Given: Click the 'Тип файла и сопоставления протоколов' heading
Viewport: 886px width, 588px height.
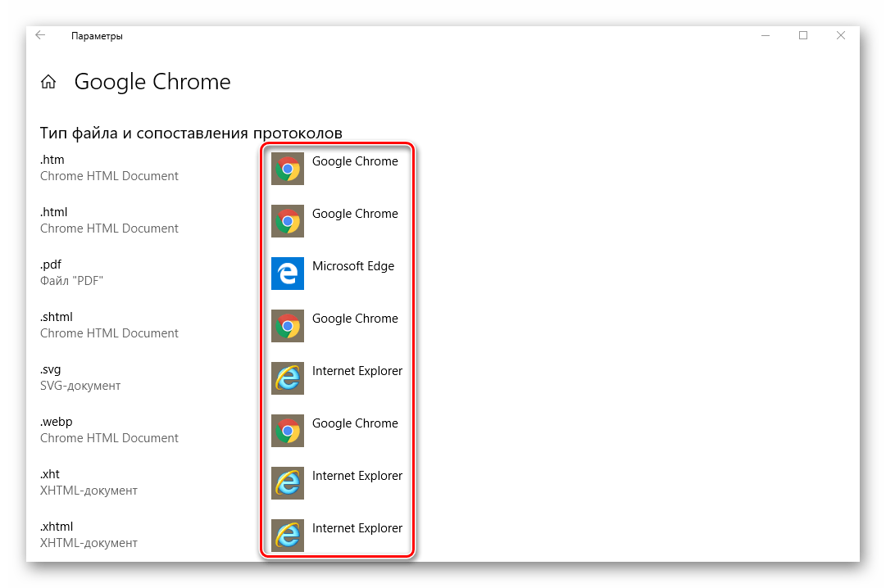Looking at the screenshot, I should point(191,133).
